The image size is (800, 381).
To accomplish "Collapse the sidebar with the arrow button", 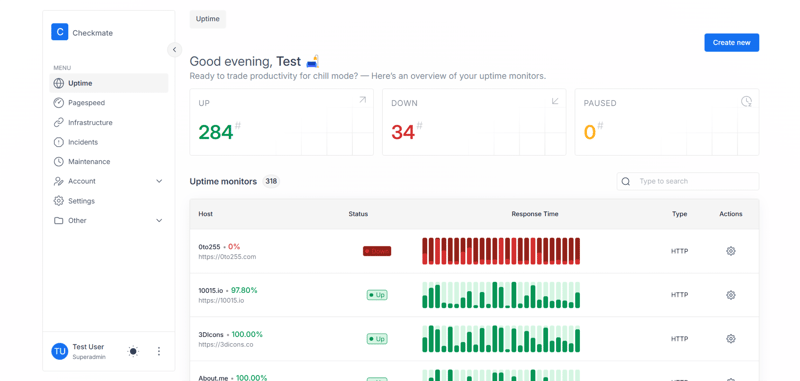I will (x=174, y=49).
